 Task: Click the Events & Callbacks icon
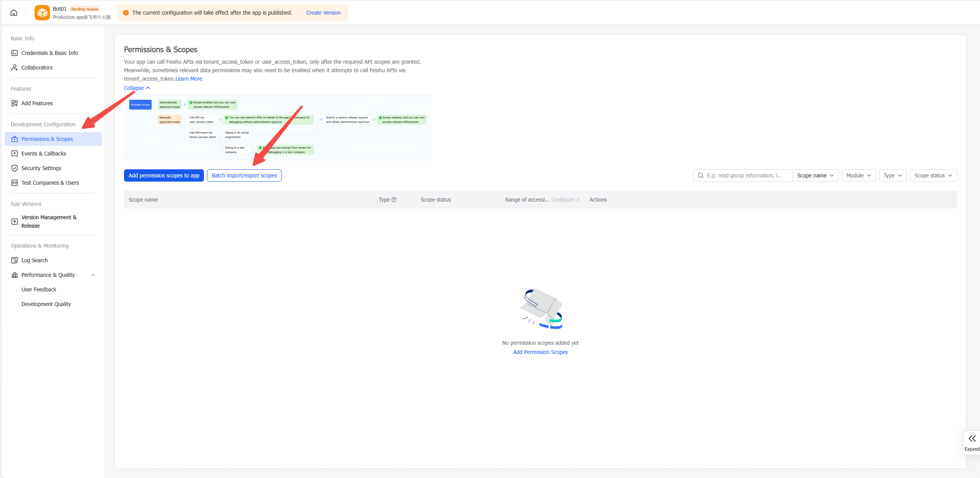click(15, 154)
